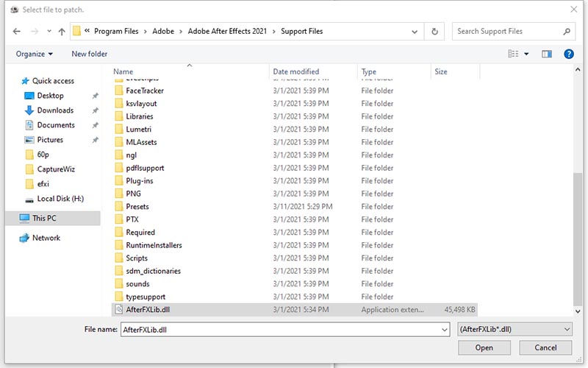Select the ksvlayout folder icon

point(118,103)
